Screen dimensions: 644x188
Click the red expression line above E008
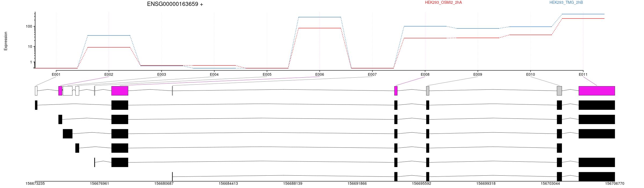425,38
